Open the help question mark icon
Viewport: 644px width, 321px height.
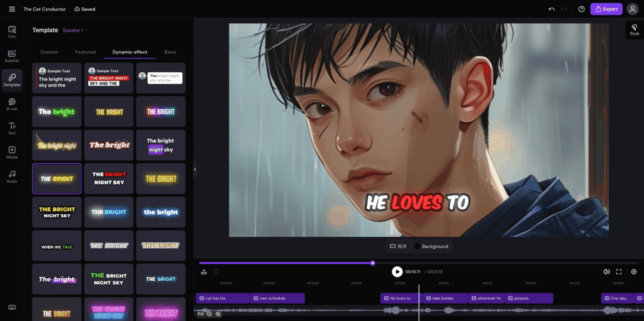click(x=581, y=9)
